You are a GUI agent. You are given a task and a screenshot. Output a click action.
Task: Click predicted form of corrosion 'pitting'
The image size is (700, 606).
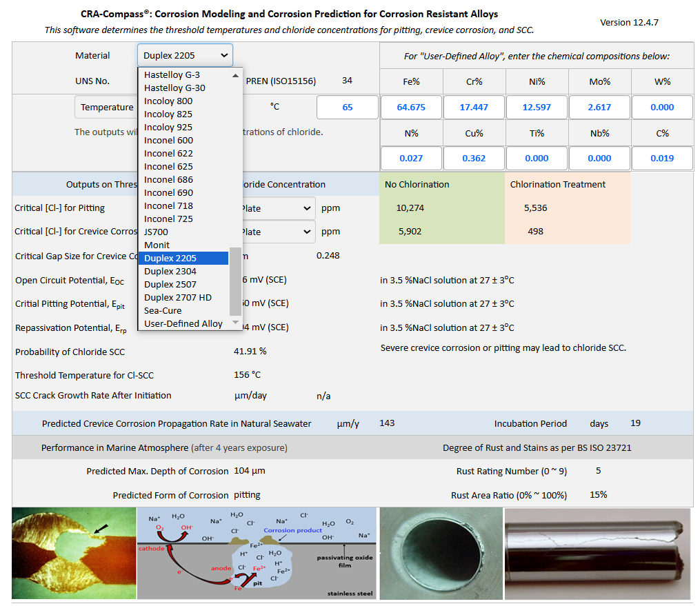[247, 495]
